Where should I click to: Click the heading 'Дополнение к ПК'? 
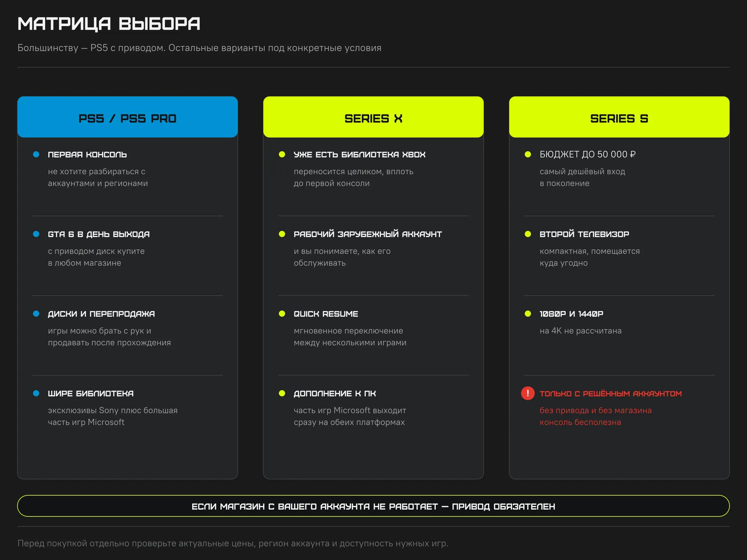[335, 394]
